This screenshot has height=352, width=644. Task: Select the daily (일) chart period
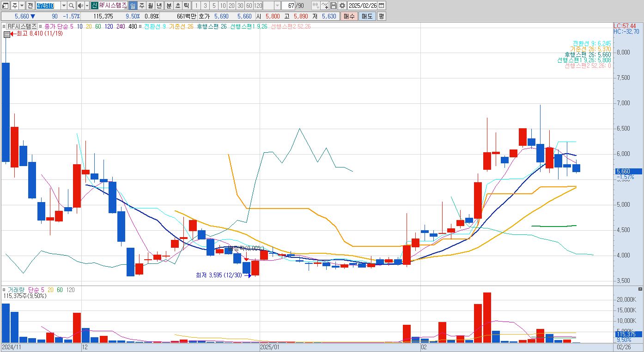pyautogui.click(x=133, y=6)
